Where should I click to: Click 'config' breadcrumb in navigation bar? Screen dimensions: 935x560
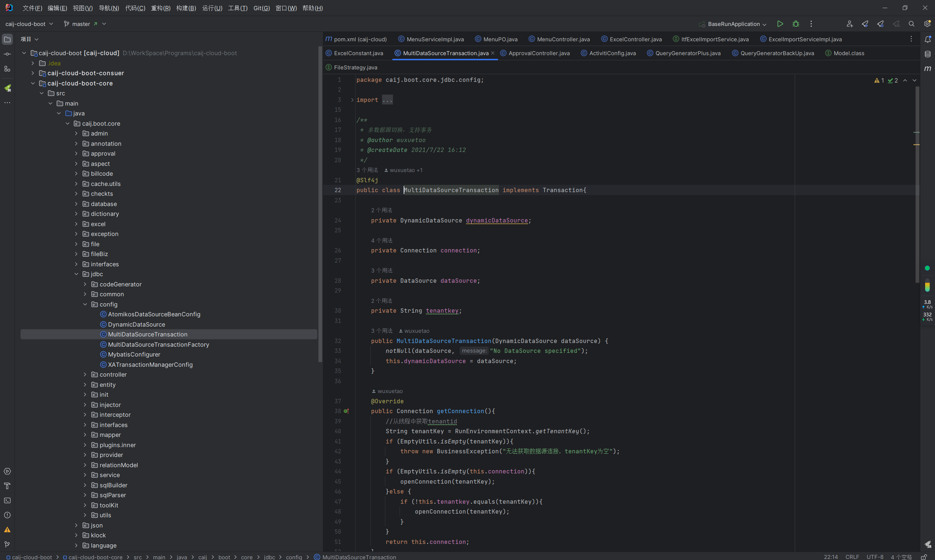tap(294, 557)
